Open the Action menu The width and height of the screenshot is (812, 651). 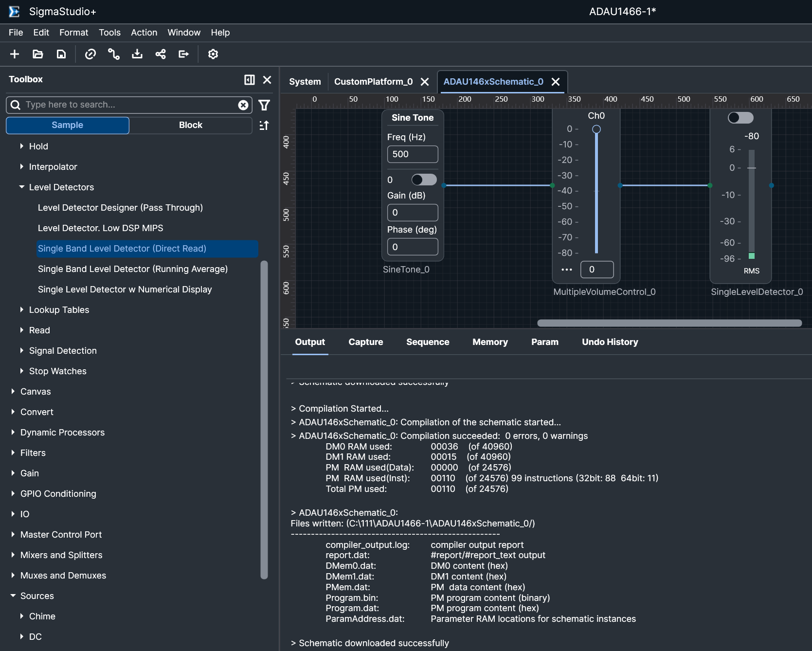[x=144, y=33]
